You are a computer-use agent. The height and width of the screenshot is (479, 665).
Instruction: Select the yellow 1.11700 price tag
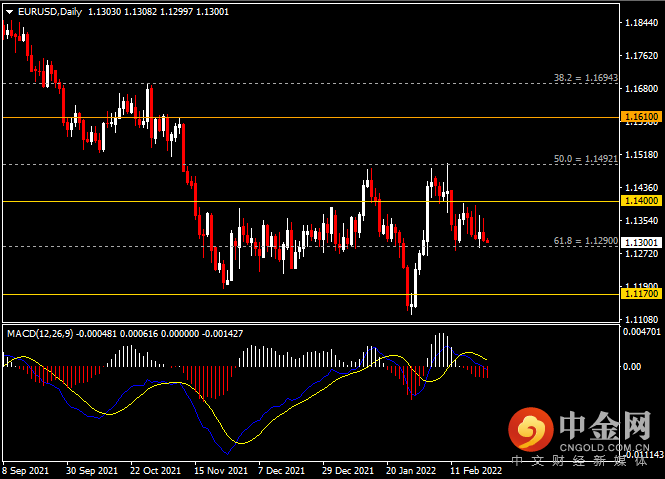click(641, 294)
